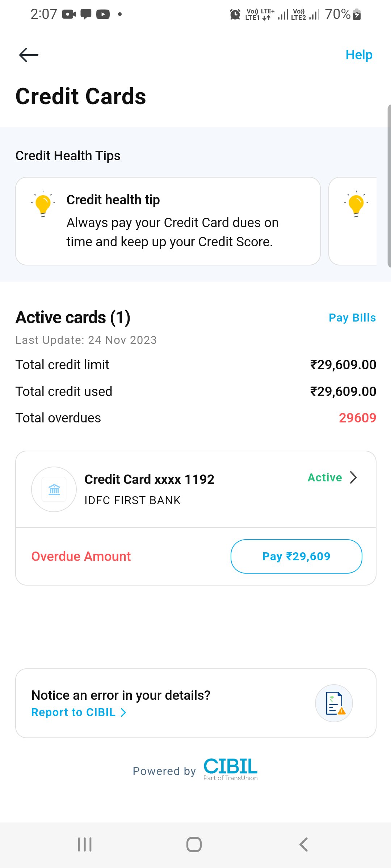Tap Report to CIBIL link
Viewport: 391px width, 868px height.
coord(73,712)
